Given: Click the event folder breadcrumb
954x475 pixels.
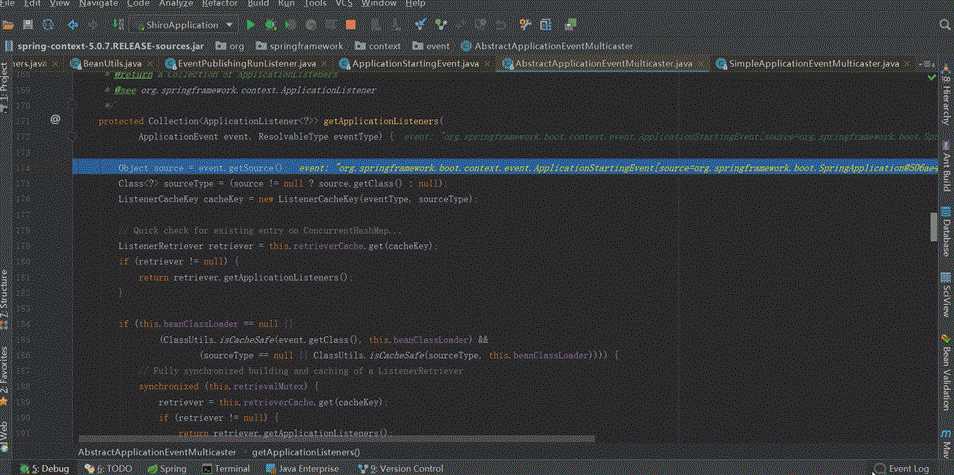Looking at the screenshot, I should [x=431, y=46].
